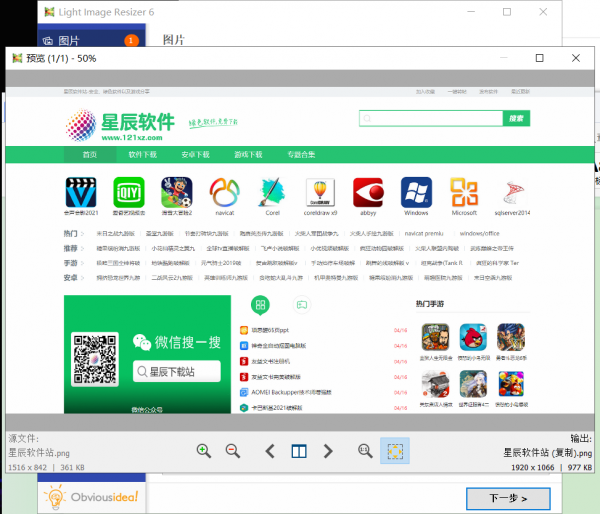The image size is (600, 514).
Task: Click the Light Image Resizer title icon
Action: [49, 12]
